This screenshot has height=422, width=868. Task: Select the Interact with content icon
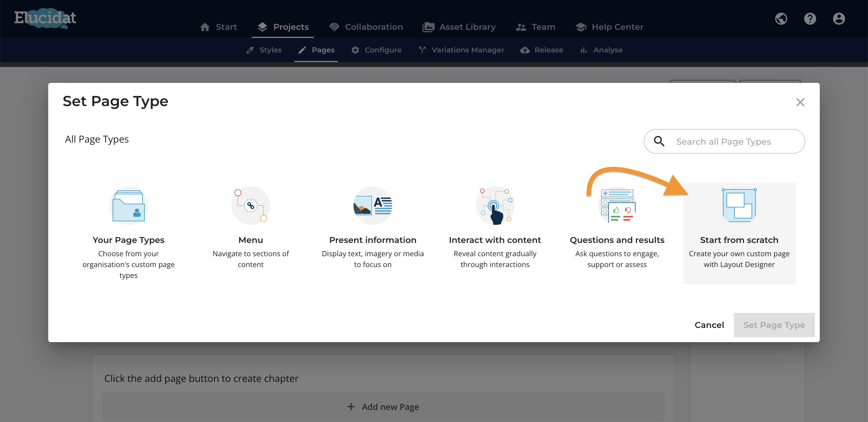click(x=495, y=206)
